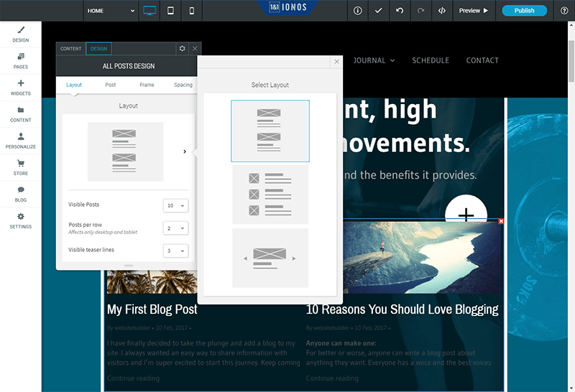Select the Spacing tab
Image resolution: width=575 pixels, height=392 pixels.
(183, 85)
